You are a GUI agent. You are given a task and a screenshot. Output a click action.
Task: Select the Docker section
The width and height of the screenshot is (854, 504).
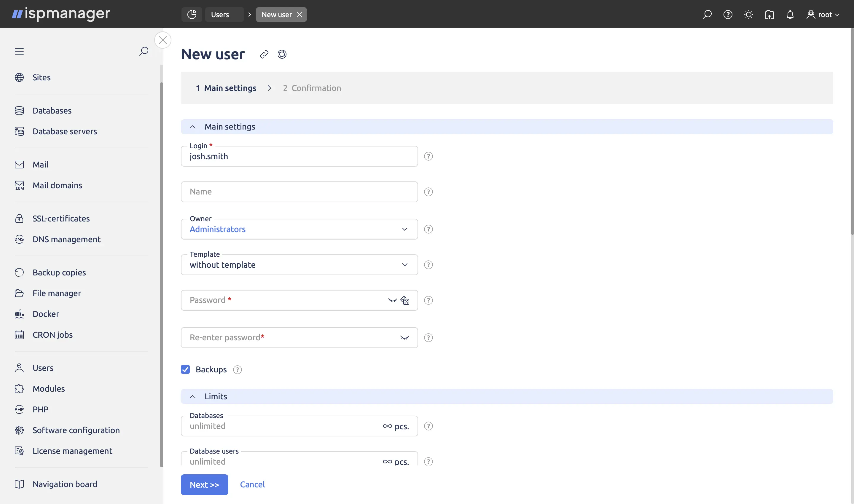click(x=46, y=314)
